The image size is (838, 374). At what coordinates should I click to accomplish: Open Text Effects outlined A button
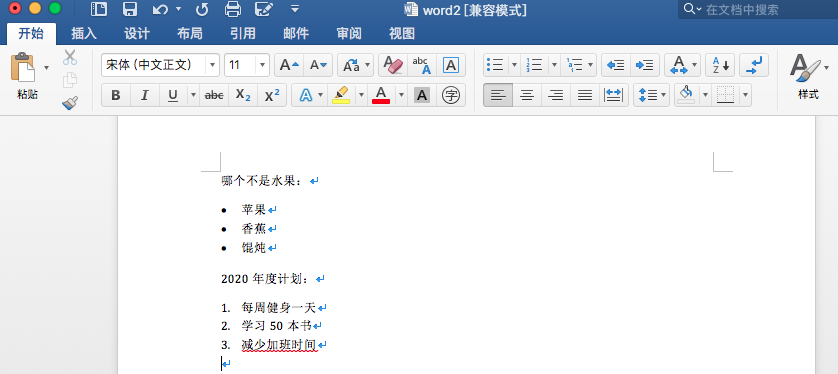306,95
